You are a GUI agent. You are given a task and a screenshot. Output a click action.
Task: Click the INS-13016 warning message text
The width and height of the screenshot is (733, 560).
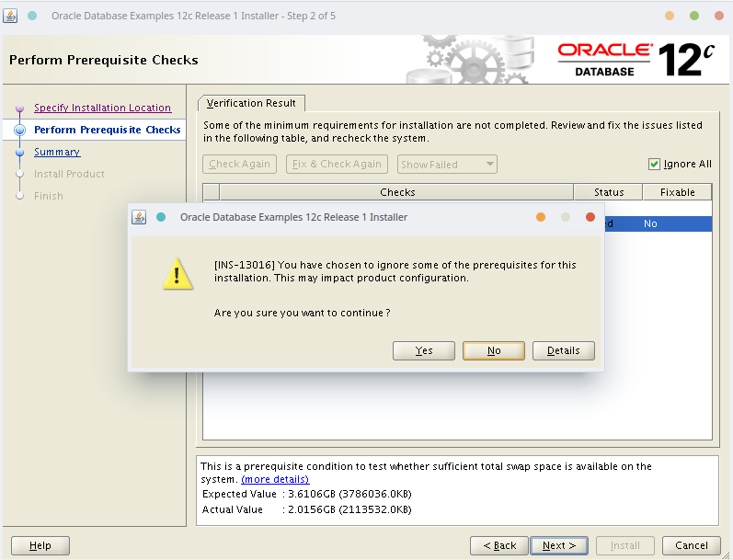click(x=395, y=271)
